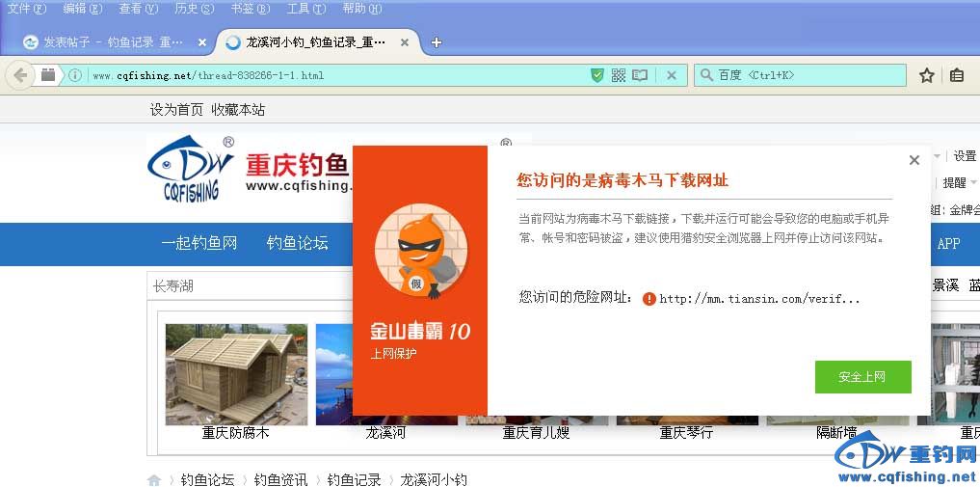The width and height of the screenshot is (980, 487).
Task: Open the 查看 menu
Action: (139, 9)
